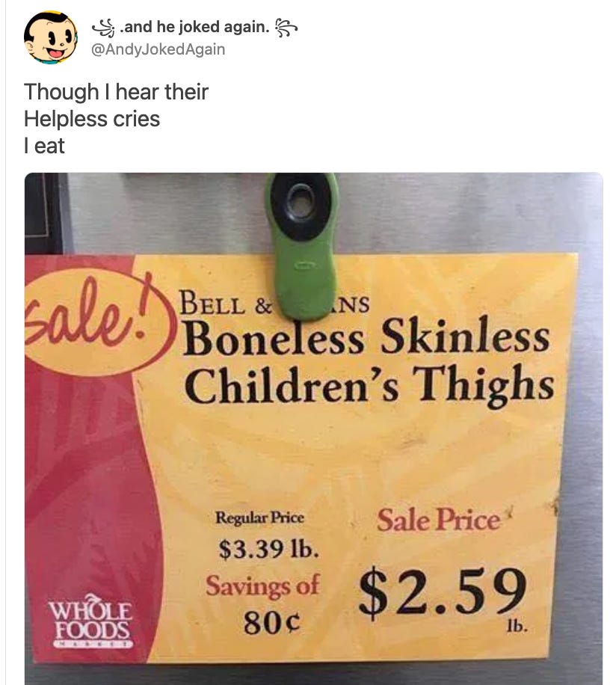Click the 'Savings of' red text

(263, 586)
